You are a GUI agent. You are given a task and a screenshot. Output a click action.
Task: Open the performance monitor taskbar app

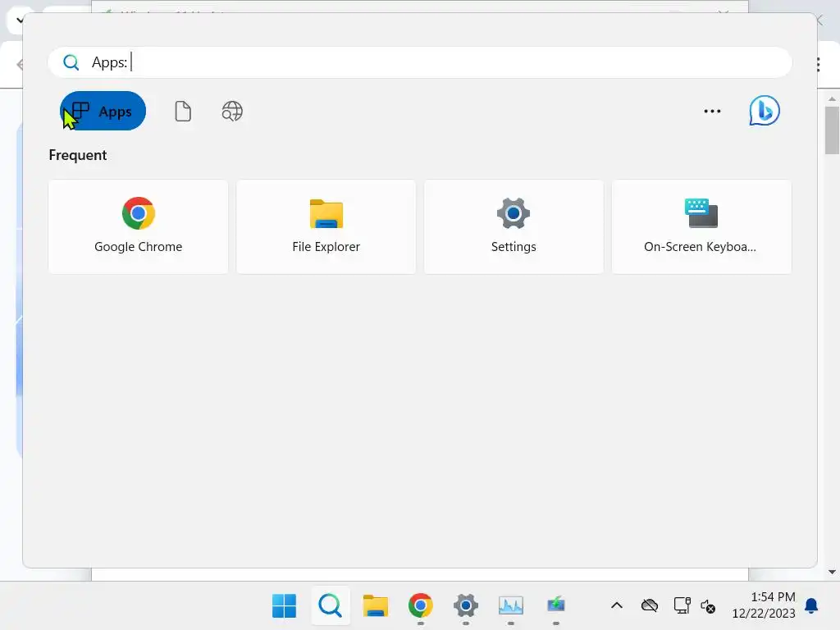510,606
